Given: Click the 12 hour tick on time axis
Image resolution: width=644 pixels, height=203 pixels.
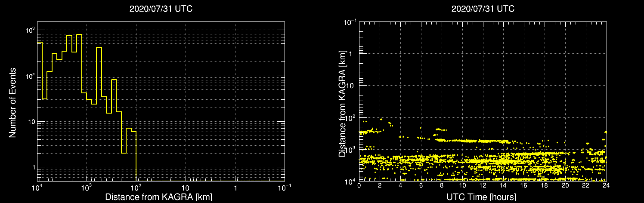Looking at the screenshot, I should (483, 185).
